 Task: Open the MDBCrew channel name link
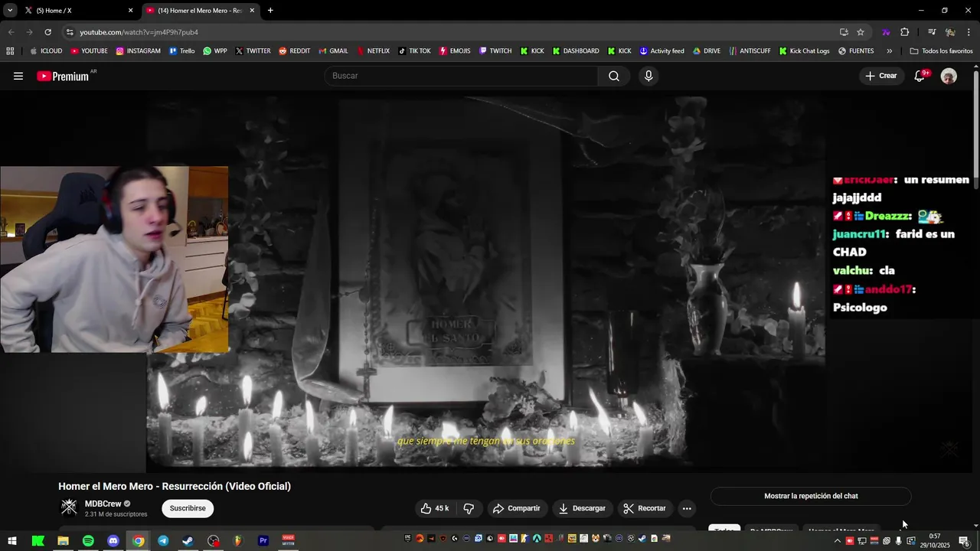[103, 504]
